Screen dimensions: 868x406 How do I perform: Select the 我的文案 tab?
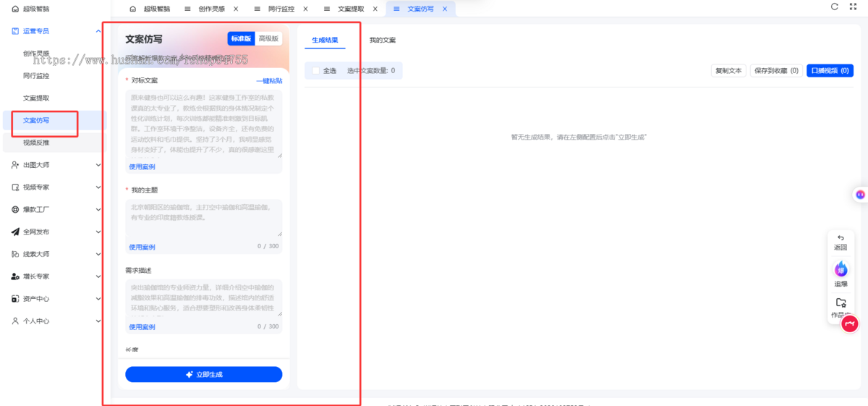[382, 41]
